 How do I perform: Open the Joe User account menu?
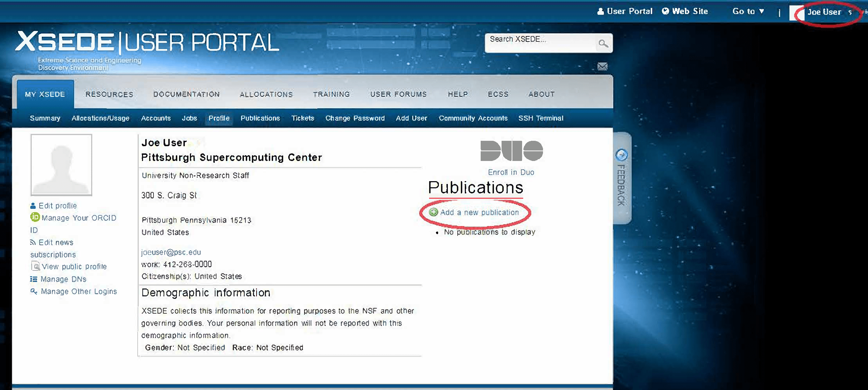(824, 12)
